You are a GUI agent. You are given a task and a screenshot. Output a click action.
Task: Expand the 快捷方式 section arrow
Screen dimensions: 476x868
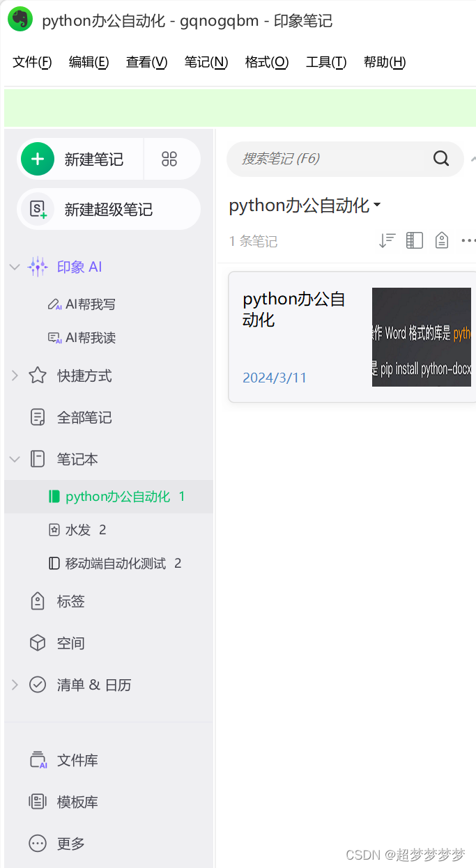15,375
